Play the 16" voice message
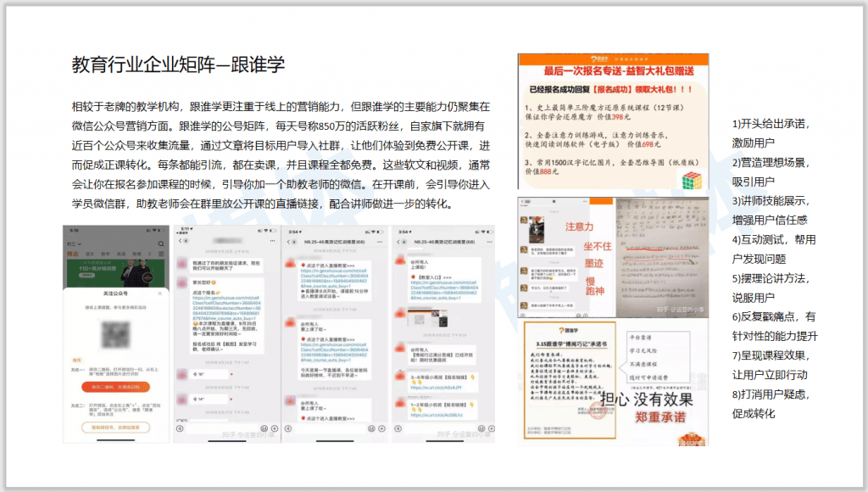Viewport: 868px width, 492px height. [x=211, y=375]
